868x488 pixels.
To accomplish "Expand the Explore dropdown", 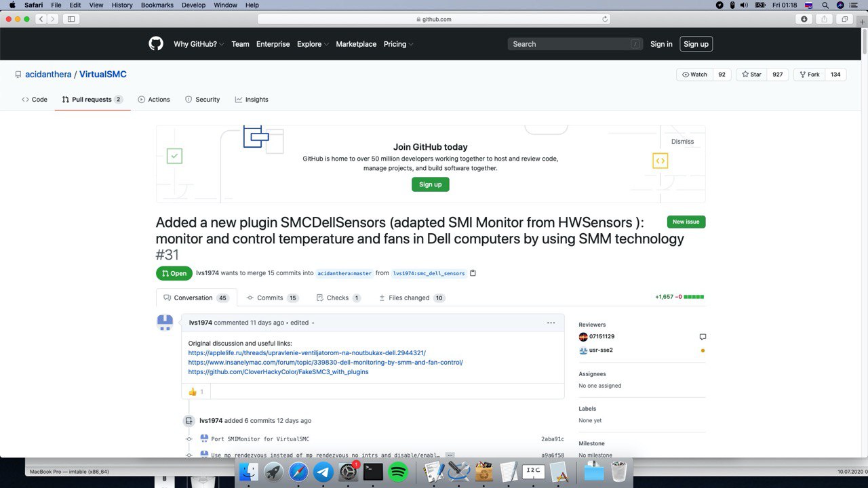I will click(313, 44).
